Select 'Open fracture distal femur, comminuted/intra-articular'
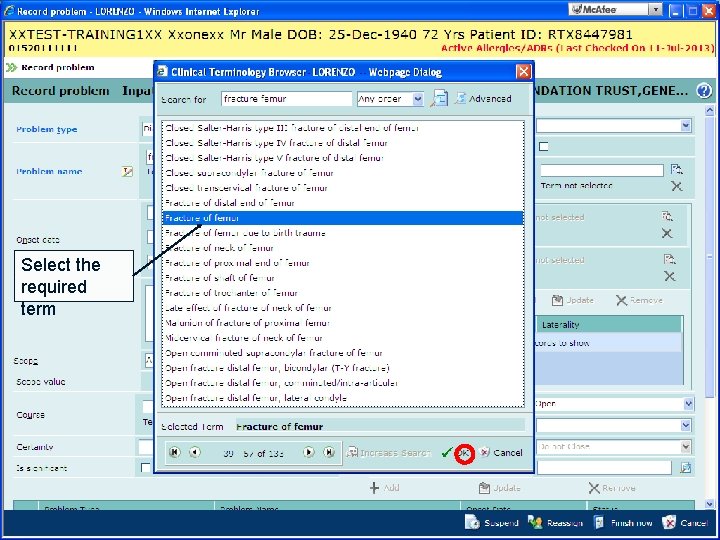The image size is (720, 540). pos(343,383)
